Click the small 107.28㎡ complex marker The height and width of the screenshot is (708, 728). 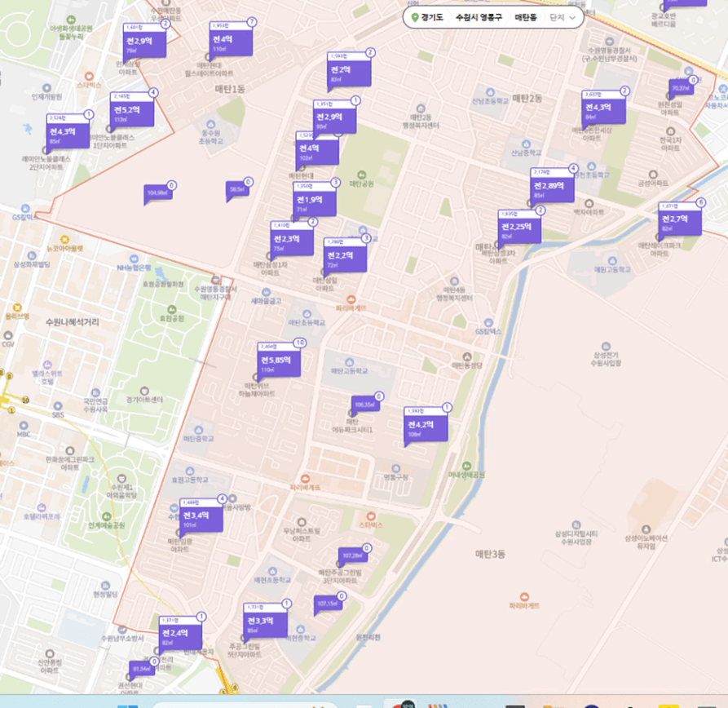click(352, 555)
